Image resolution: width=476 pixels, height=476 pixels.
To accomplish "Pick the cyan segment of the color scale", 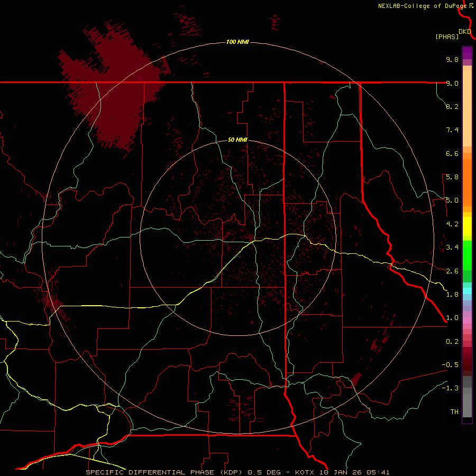I will click(x=467, y=290).
